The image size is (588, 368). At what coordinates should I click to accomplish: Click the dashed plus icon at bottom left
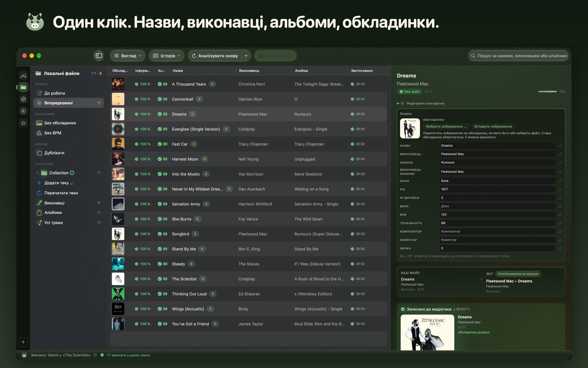[x=23, y=342]
